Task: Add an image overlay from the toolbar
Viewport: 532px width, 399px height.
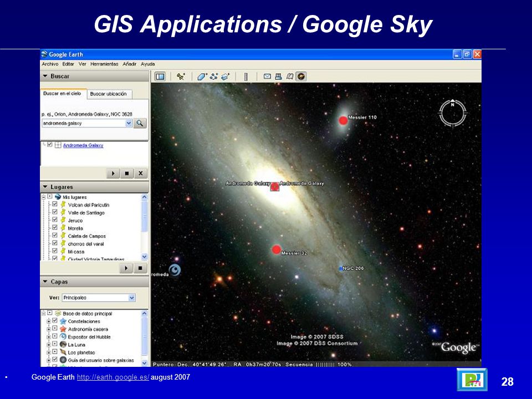Action: [226, 76]
